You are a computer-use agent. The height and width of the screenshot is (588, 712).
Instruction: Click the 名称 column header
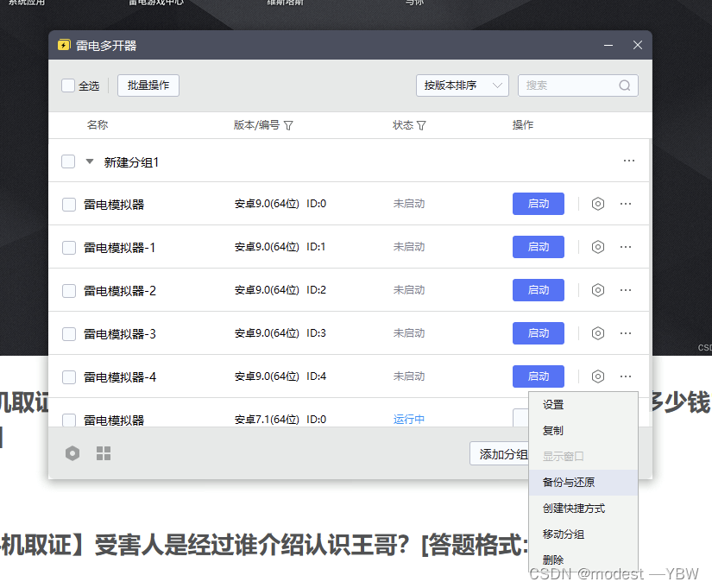tap(98, 125)
